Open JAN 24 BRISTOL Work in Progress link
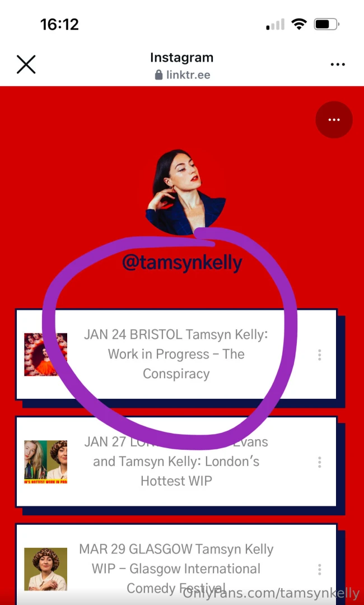The image size is (364, 605). pos(176,354)
